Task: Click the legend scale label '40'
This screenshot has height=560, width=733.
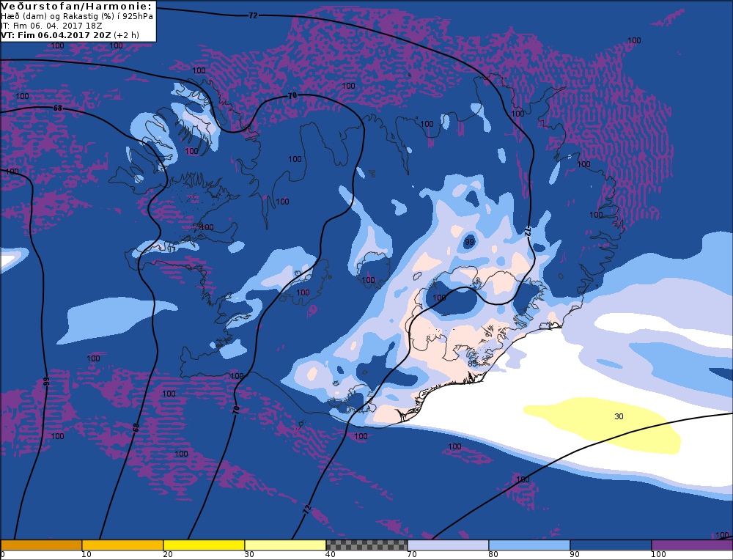Action: click(x=331, y=555)
